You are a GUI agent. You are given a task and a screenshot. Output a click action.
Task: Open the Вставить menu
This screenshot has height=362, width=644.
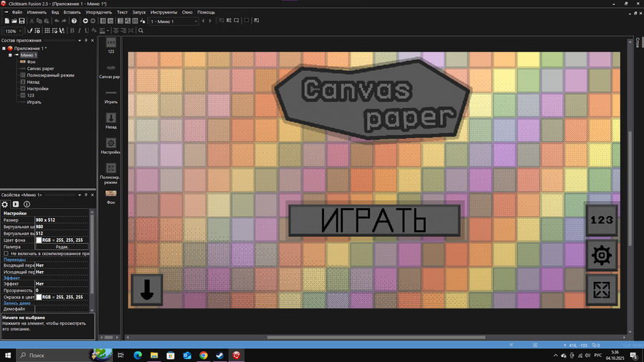72,12
